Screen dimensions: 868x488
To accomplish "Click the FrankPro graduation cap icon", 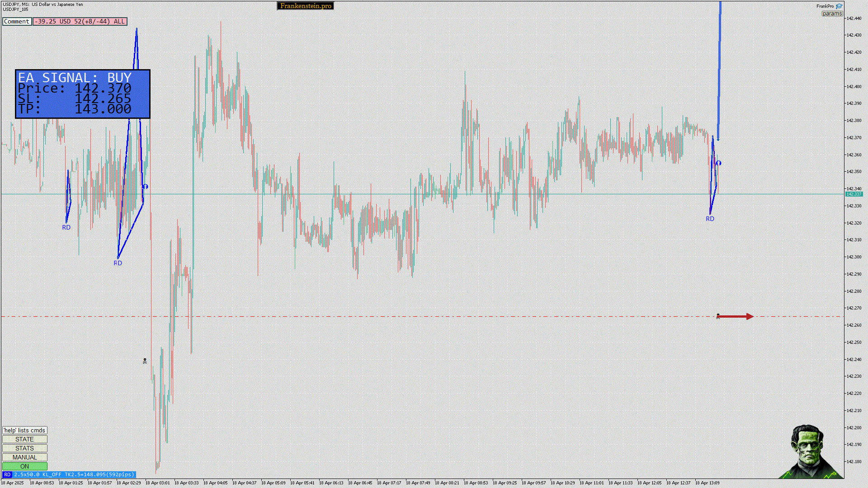I will pos(839,6).
